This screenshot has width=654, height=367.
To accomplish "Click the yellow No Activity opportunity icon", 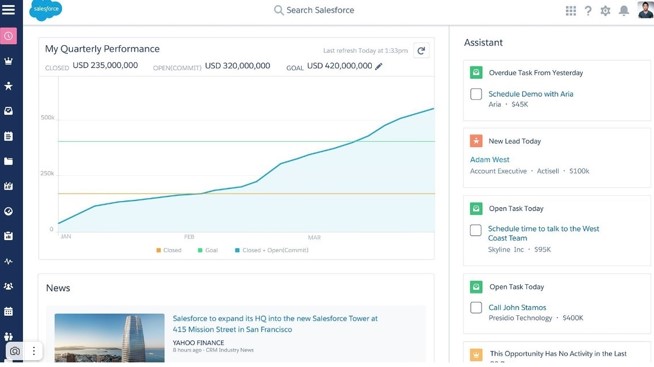I will [476, 354].
